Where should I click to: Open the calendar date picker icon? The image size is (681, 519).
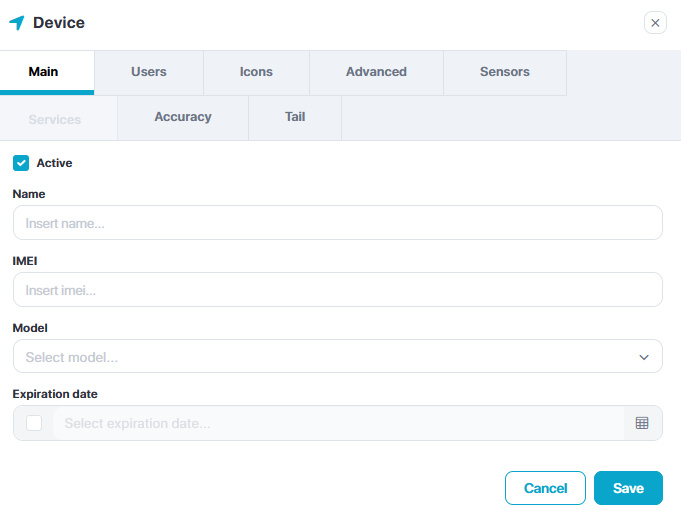(x=642, y=423)
